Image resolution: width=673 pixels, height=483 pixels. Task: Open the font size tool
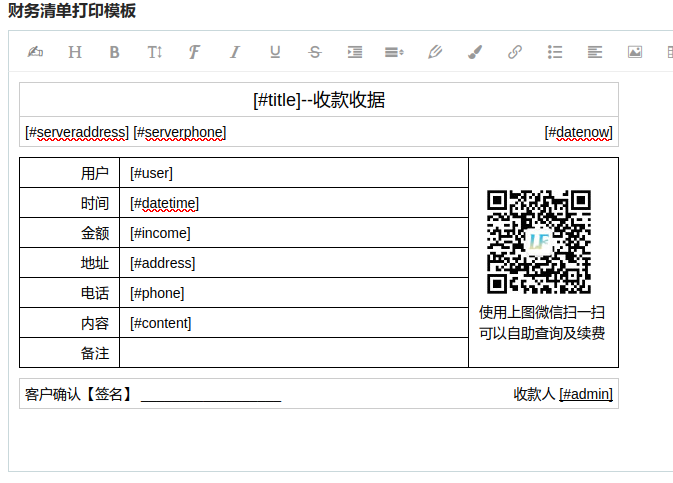point(155,52)
